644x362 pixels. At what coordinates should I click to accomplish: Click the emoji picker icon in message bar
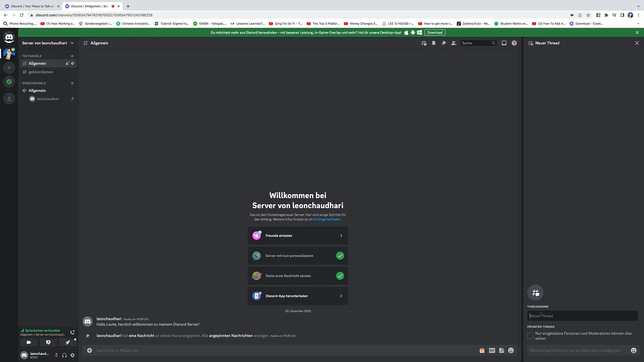click(511, 351)
